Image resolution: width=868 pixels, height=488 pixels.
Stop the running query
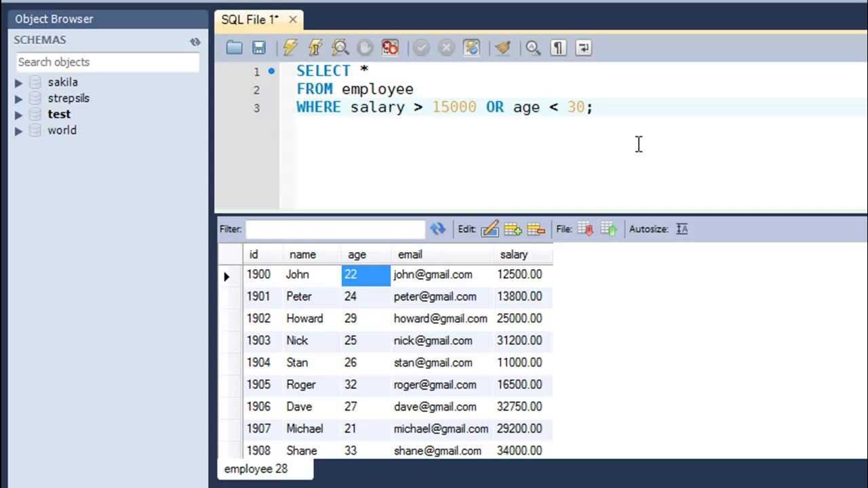pyautogui.click(x=365, y=47)
